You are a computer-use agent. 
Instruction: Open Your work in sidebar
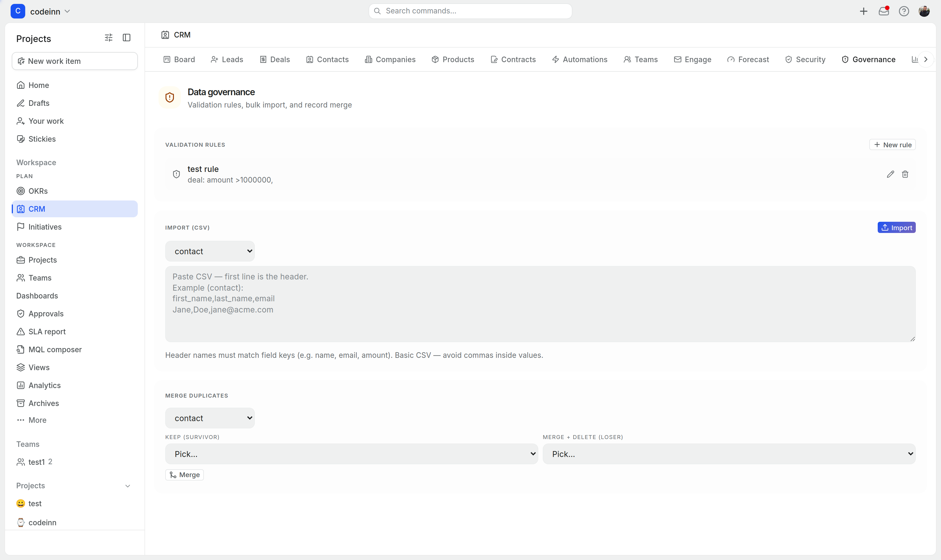(x=75, y=121)
